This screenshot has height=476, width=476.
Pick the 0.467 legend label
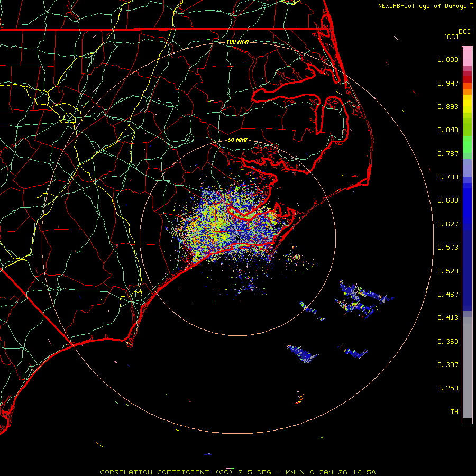point(448,295)
